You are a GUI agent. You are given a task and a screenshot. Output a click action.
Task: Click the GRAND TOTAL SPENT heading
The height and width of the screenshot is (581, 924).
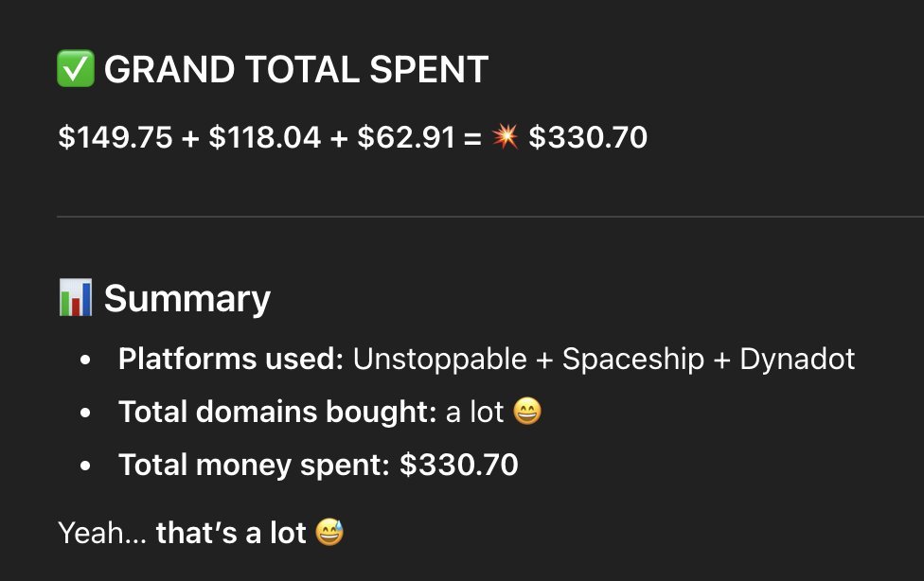(295, 69)
